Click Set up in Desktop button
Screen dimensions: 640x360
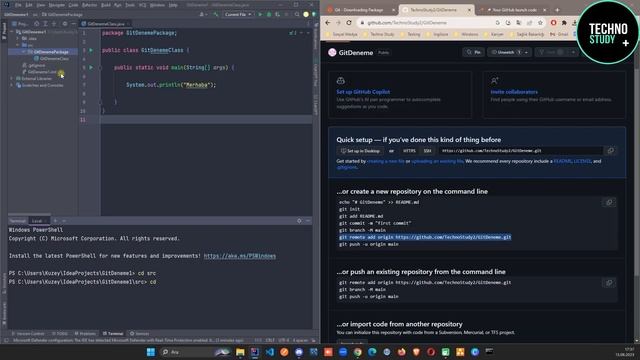pos(360,151)
